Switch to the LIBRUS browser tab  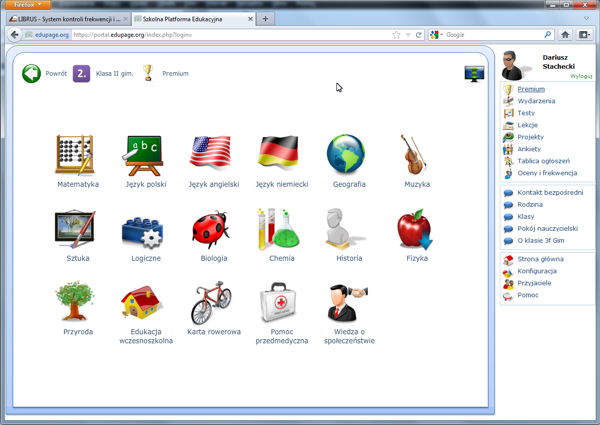(x=68, y=19)
